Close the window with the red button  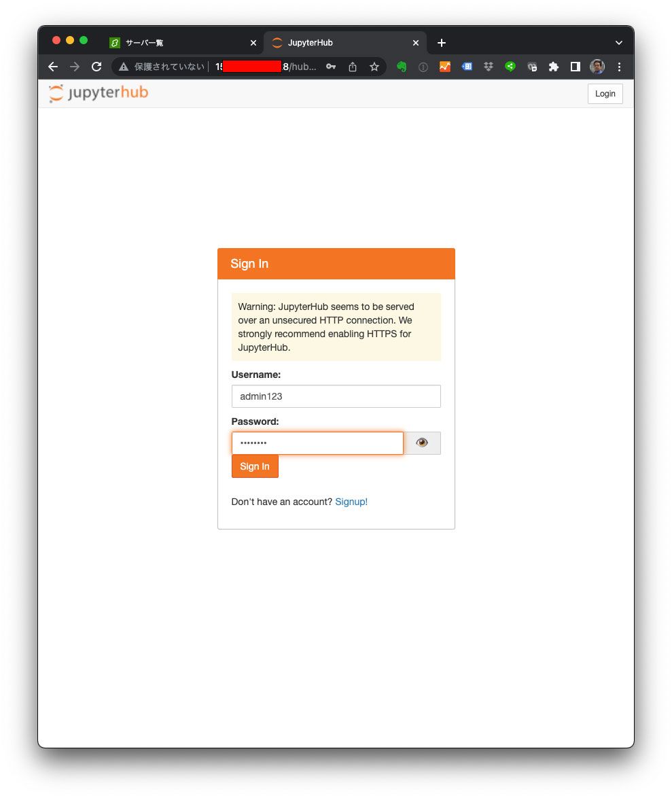point(56,40)
